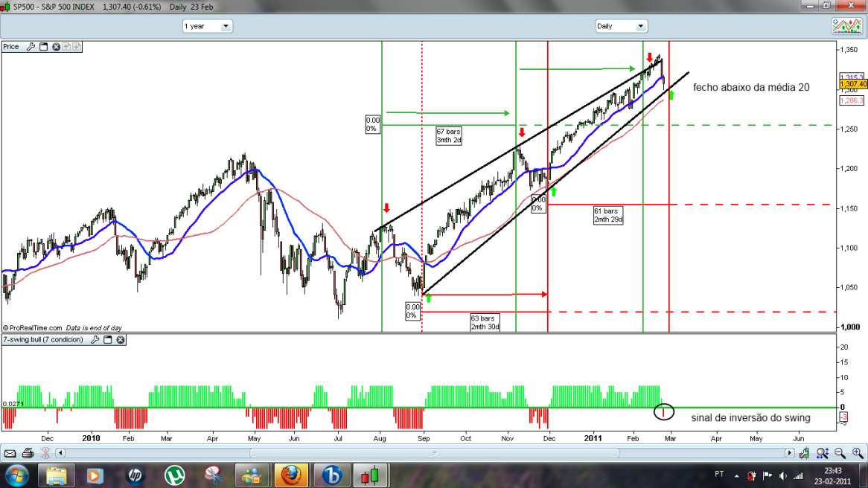Move Price panel down arrow
This screenshot has width=868, height=488.
click(x=77, y=46)
